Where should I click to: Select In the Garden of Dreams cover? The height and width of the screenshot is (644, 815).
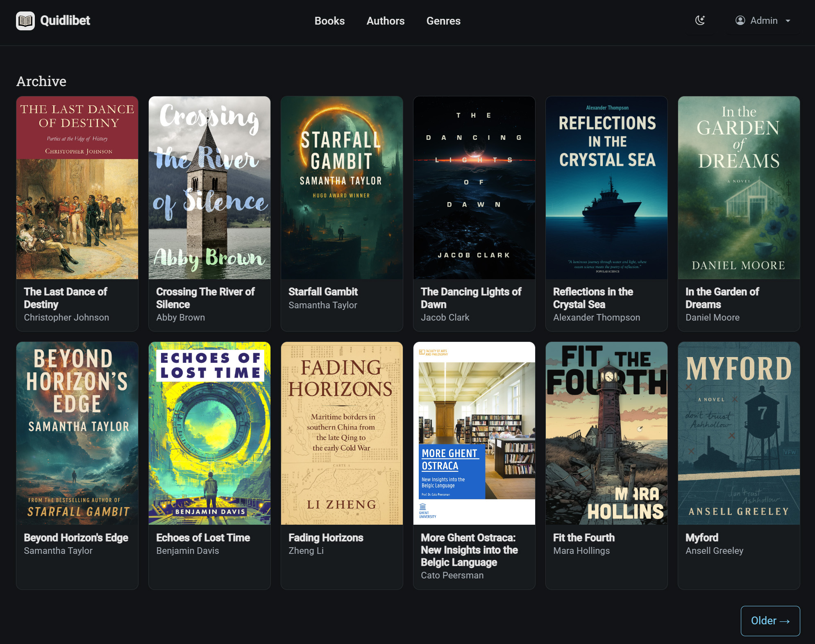pos(738,188)
